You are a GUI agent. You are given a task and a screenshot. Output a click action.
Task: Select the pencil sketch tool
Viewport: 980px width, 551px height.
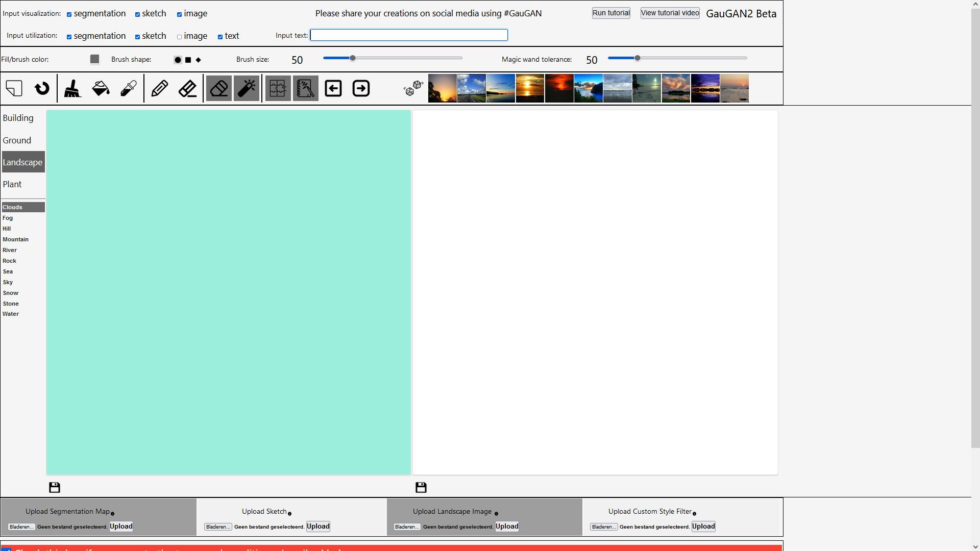[x=160, y=88]
